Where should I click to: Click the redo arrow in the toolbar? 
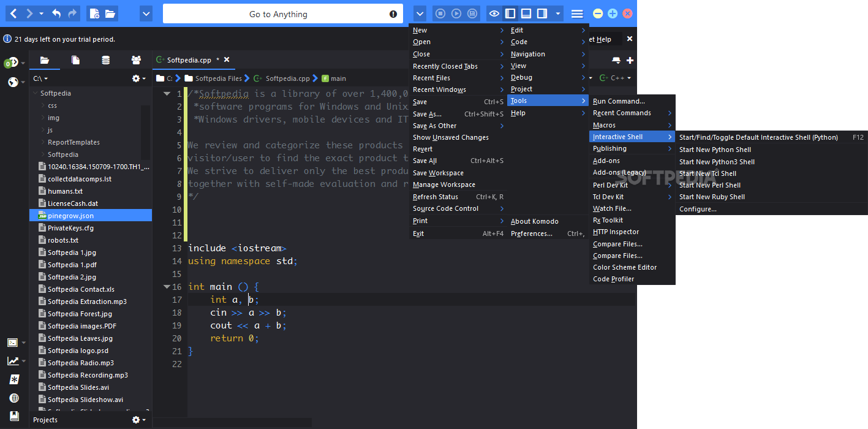(x=73, y=13)
